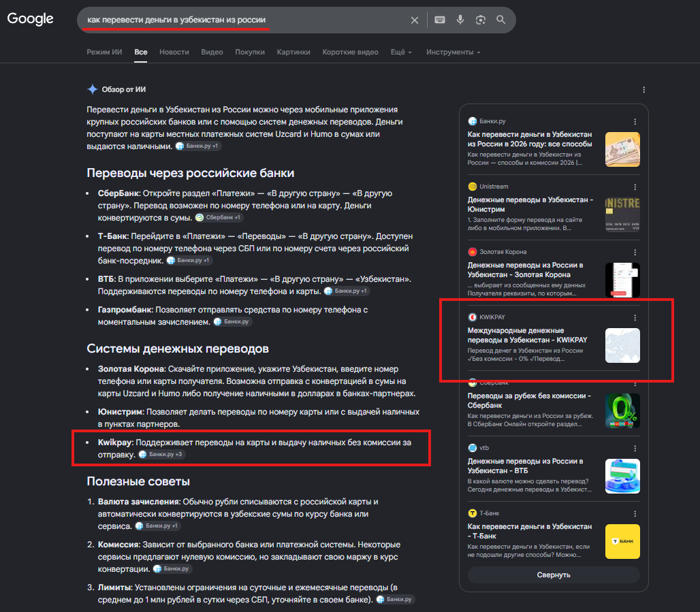
Task: Open Т-Банк card three-dot menu
Action: click(635, 513)
